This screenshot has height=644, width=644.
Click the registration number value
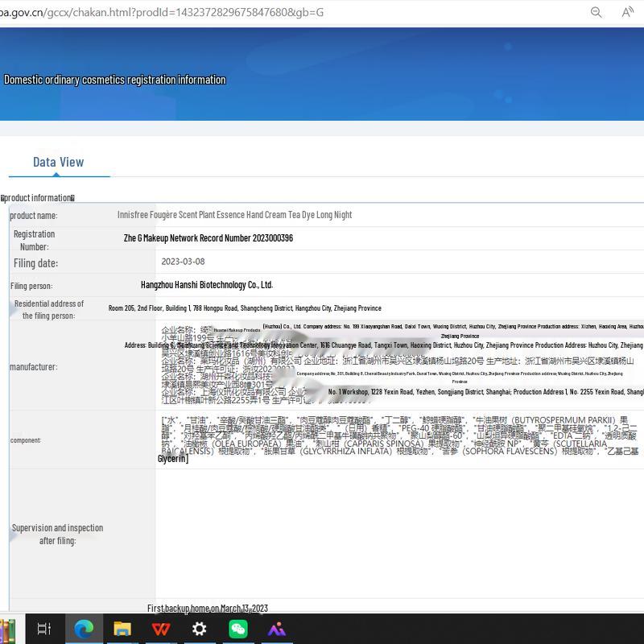coord(208,238)
